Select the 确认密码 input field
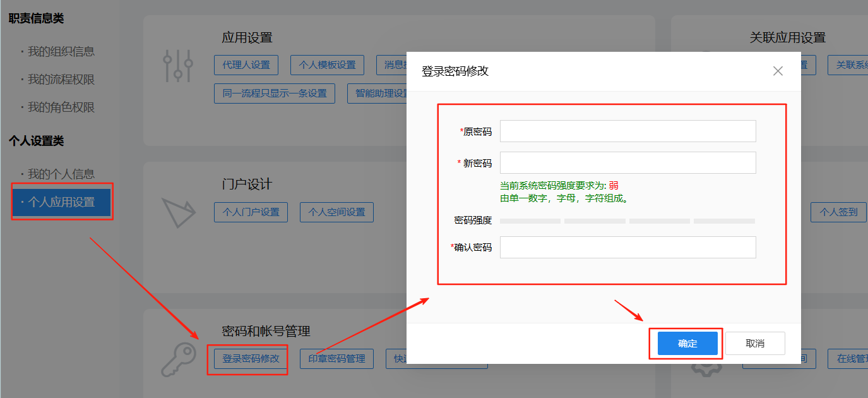 click(x=627, y=248)
